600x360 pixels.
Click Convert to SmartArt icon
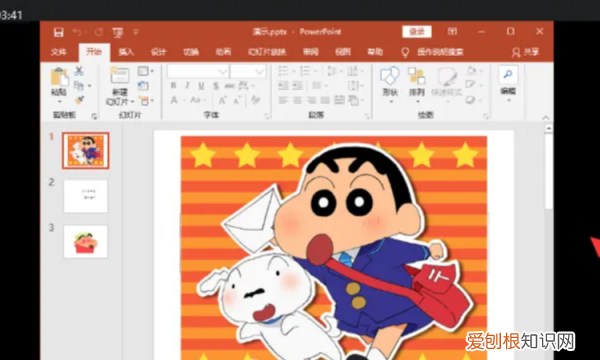coord(354,100)
